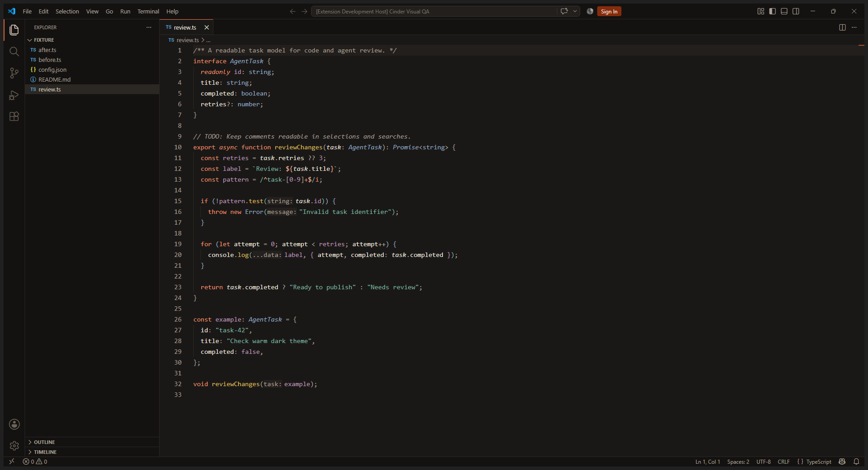
Task: Change indentation via Spaces: 2
Action: (x=738, y=461)
